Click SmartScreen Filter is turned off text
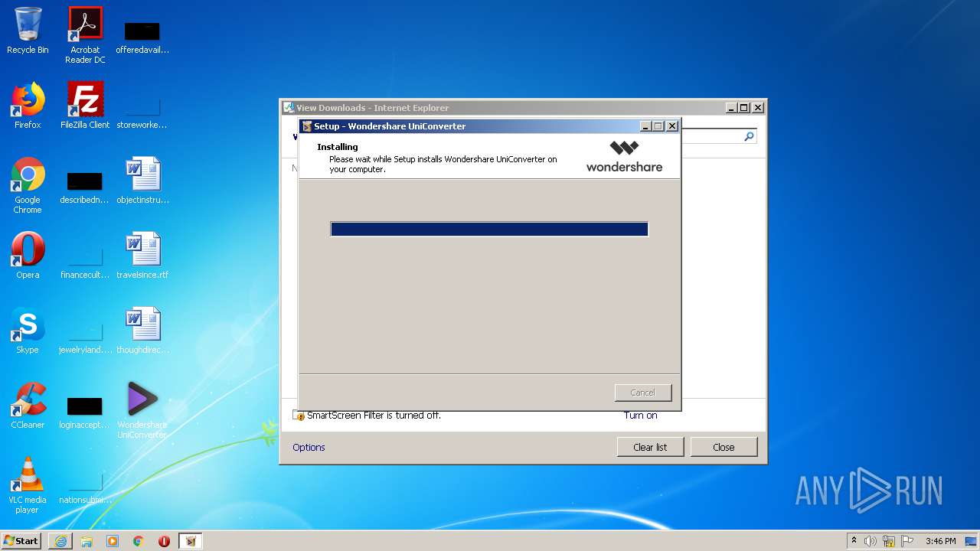The image size is (980, 551). [x=374, y=416]
